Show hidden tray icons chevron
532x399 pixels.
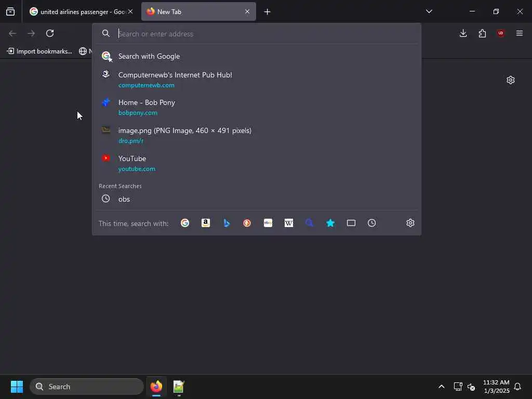[x=442, y=387]
